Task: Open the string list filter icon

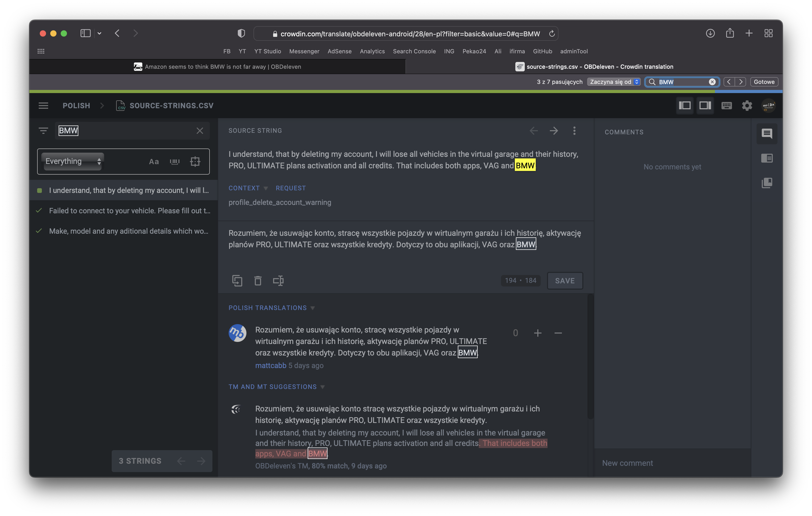Action: tap(43, 130)
